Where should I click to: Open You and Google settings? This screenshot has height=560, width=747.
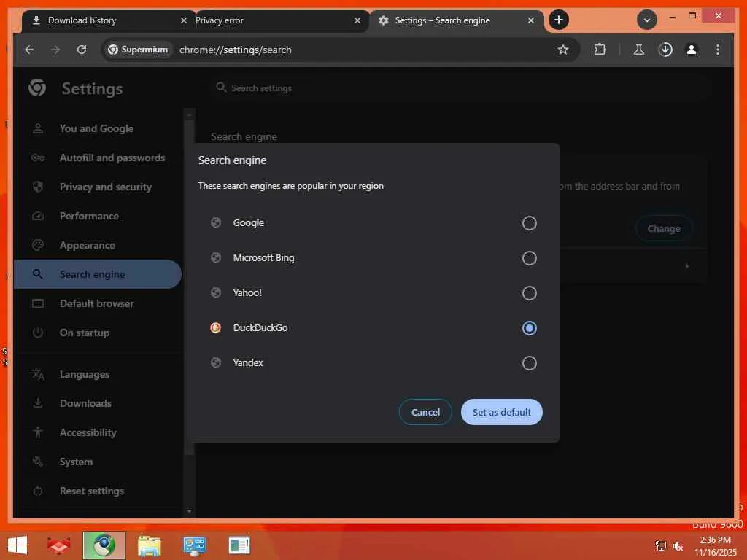[x=97, y=128]
